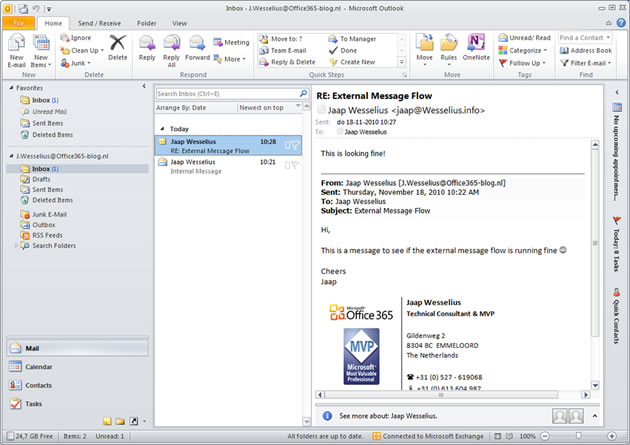Viewport: 630px width, 445px height.
Task: Open the Follow Up flag menu
Action: 522,63
